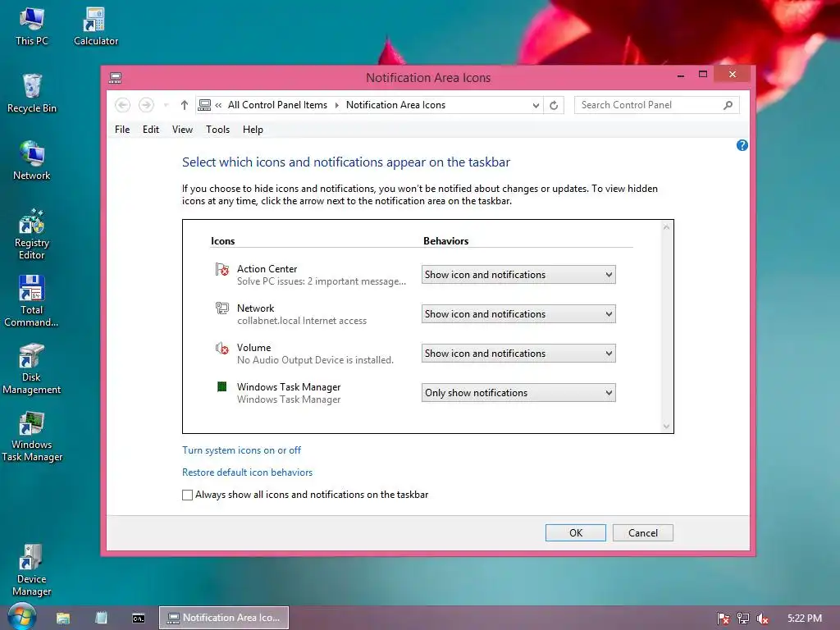Click the icon list scroll up arrow

point(666,227)
